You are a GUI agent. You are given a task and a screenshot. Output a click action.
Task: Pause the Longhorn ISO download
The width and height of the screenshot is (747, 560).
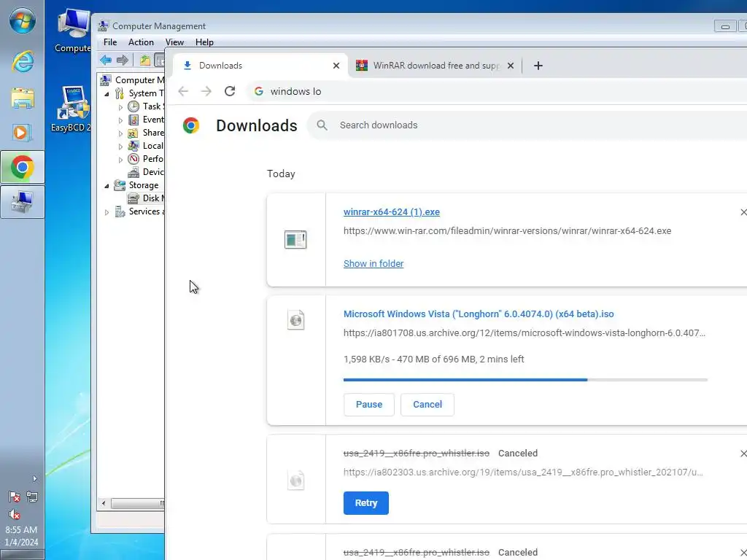click(369, 404)
